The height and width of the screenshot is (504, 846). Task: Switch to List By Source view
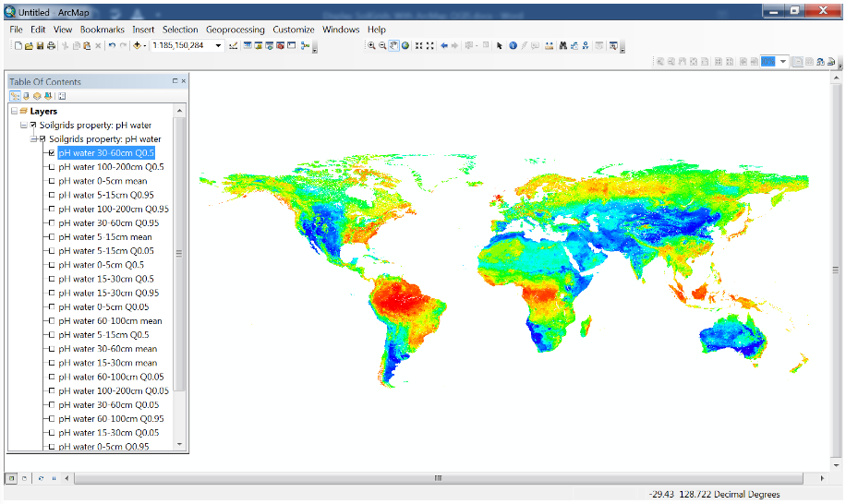(x=26, y=96)
